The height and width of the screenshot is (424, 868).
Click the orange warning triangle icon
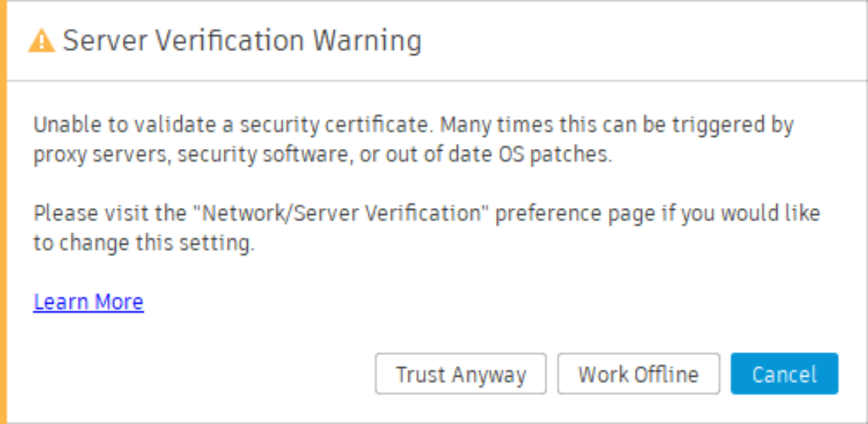coord(41,42)
